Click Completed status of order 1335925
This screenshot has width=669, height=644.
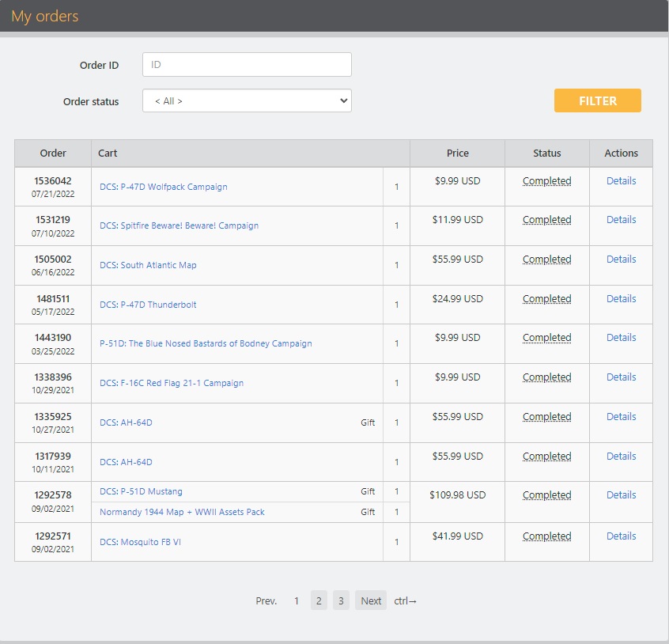(547, 416)
